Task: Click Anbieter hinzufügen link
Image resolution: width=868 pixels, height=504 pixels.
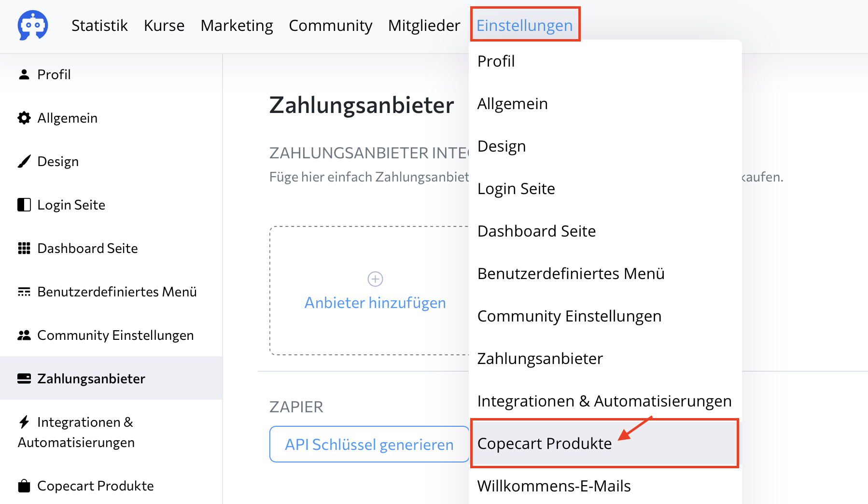Action: pos(375,303)
